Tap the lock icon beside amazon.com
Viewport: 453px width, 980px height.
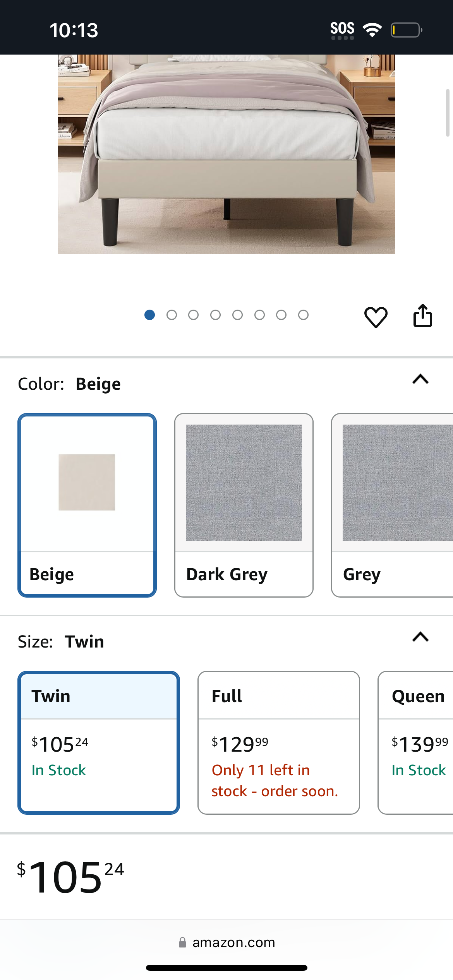point(182,942)
